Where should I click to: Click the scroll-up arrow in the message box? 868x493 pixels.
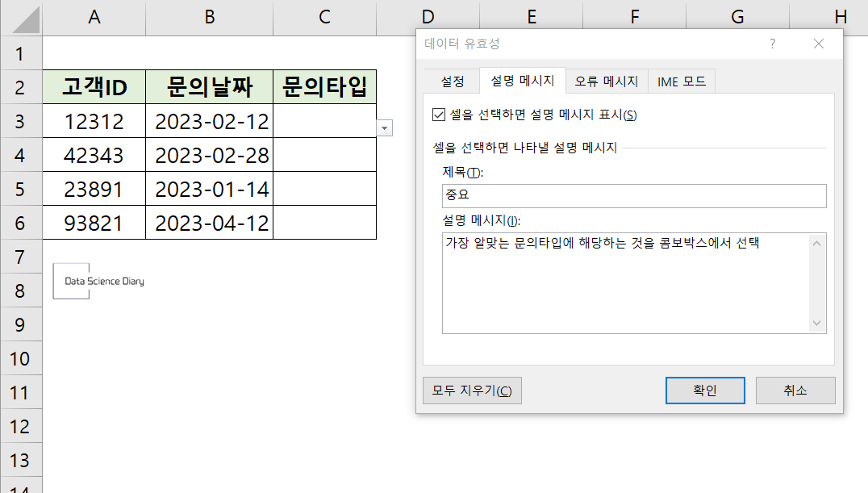tap(816, 242)
